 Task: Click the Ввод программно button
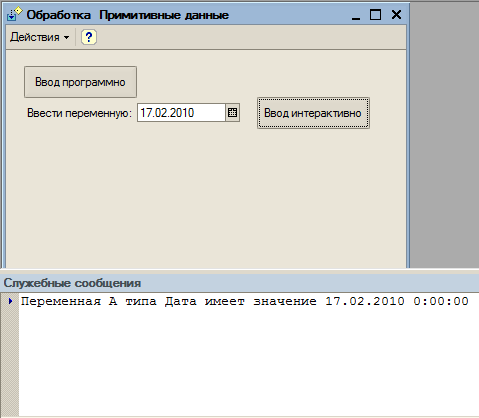click(x=80, y=82)
